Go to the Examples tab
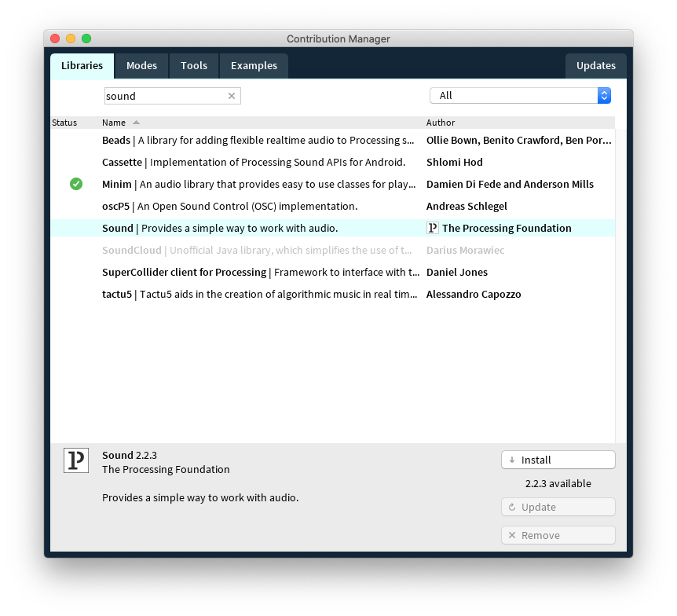 [x=254, y=66]
